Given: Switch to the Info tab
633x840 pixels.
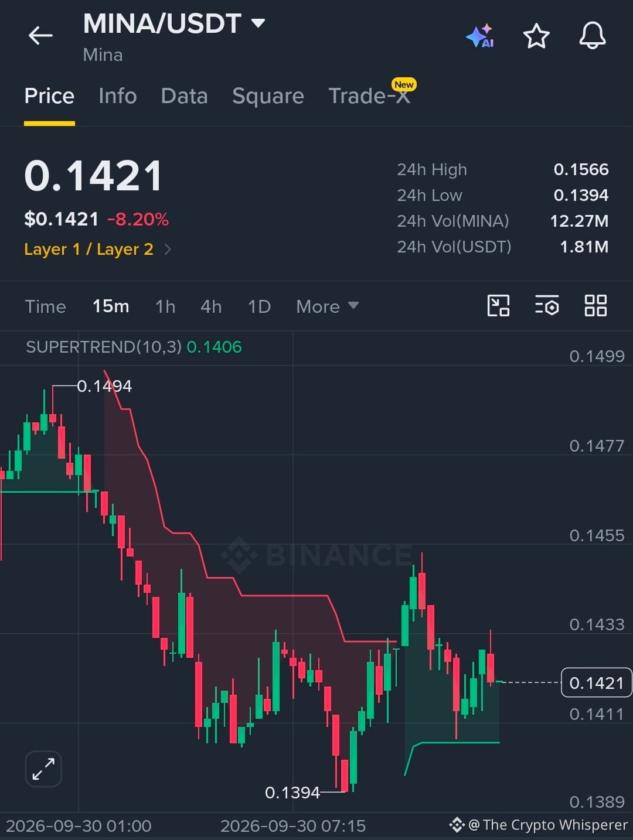Looking at the screenshot, I should (x=118, y=96).
